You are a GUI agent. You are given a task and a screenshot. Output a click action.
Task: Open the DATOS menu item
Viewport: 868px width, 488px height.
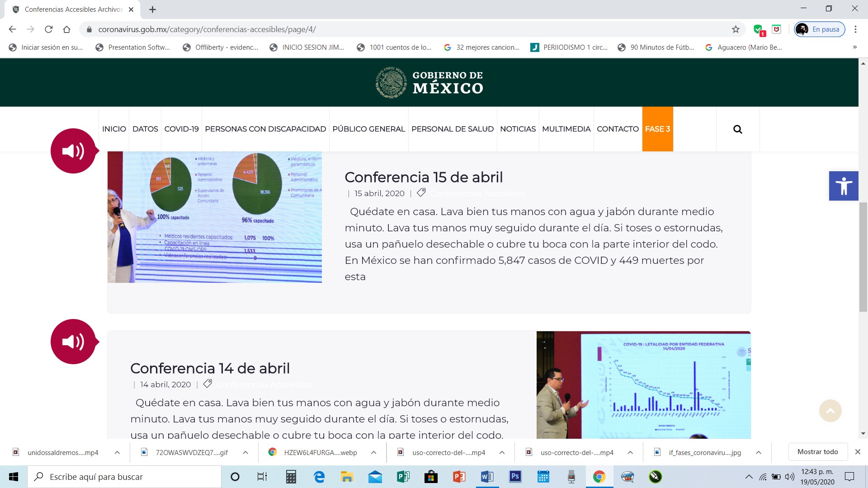(145, 129)
